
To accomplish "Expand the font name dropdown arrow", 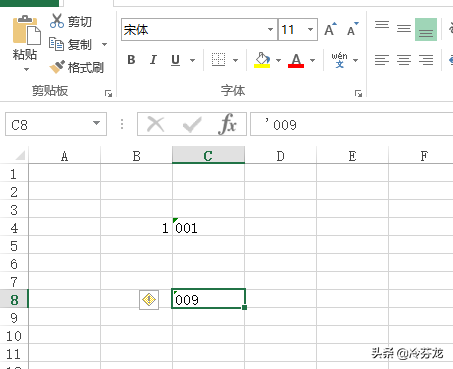I will pyautogui.click(x=271, y=30).
